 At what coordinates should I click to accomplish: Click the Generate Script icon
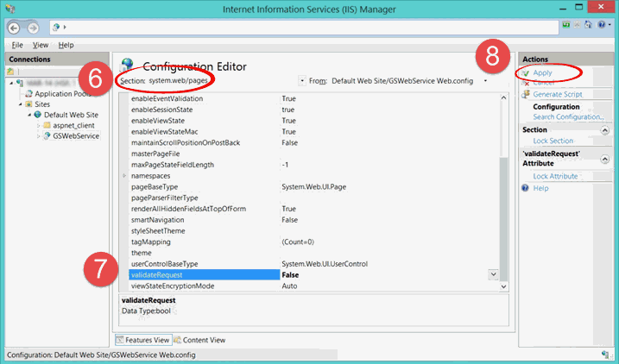coord(525,94)
